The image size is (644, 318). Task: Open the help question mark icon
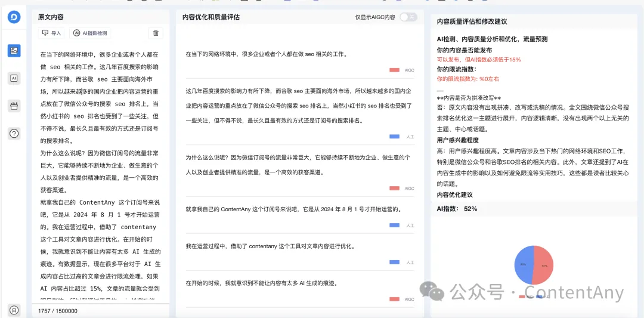14,134
